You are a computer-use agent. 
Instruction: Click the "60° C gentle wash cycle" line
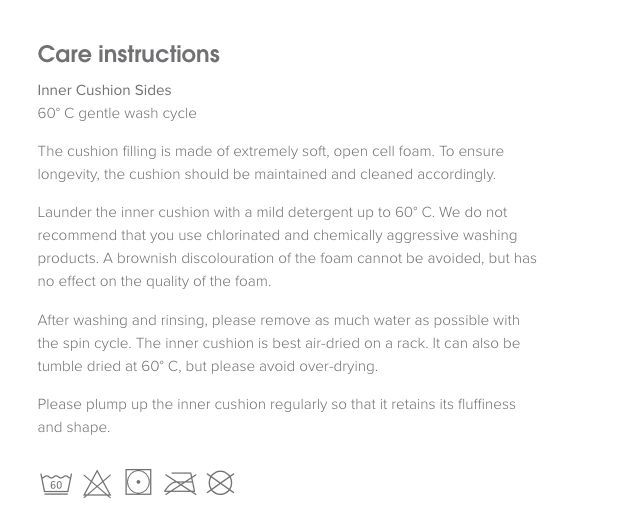pos(117,113)
